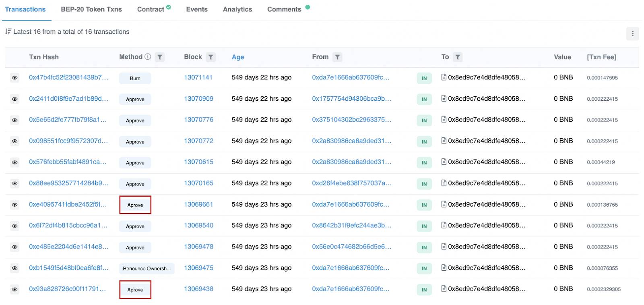Image resolution: width=644 pixels, height=305 pixels.
Task: Click the Method info help icon
Action: [x=148, y=57]
